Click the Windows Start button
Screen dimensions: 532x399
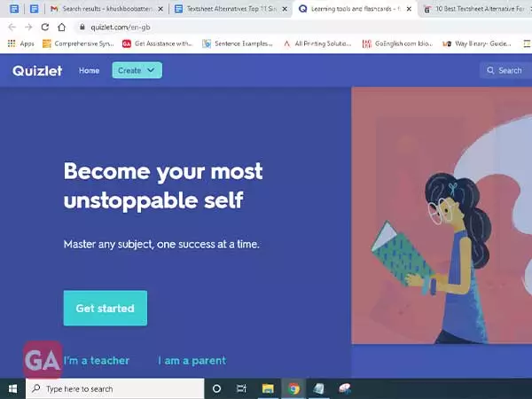pos(12,388)
